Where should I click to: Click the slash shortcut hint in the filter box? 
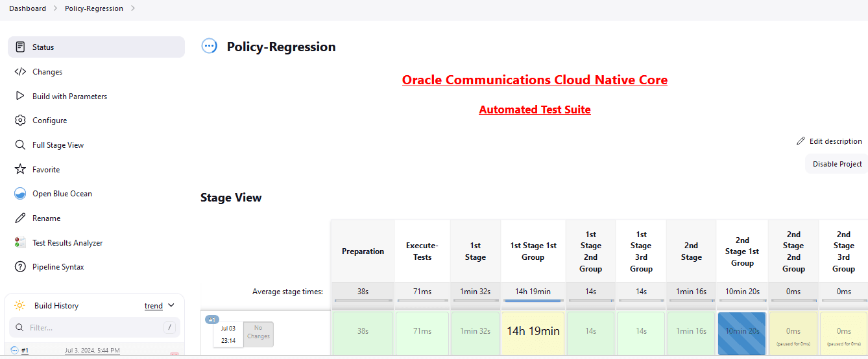169,327
